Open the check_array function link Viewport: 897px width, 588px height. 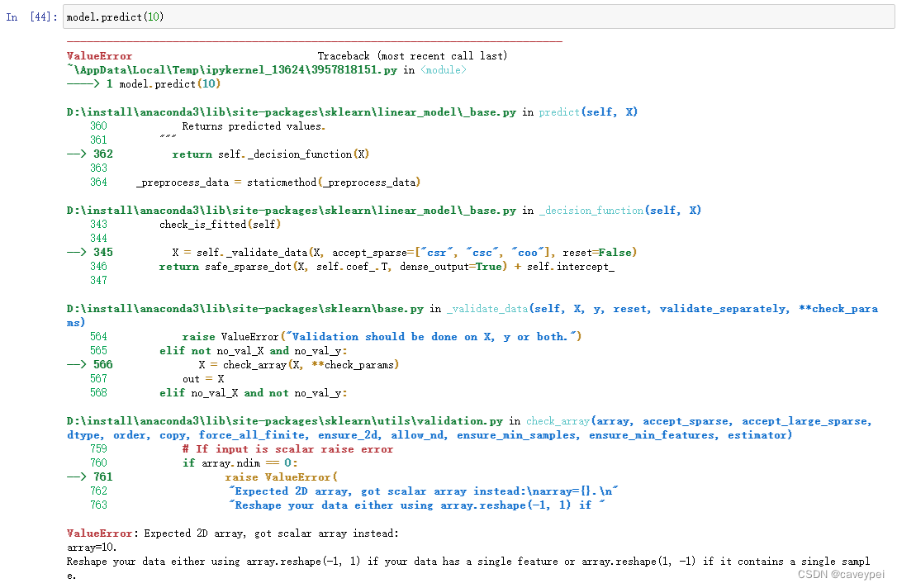[x=550, y=420]
